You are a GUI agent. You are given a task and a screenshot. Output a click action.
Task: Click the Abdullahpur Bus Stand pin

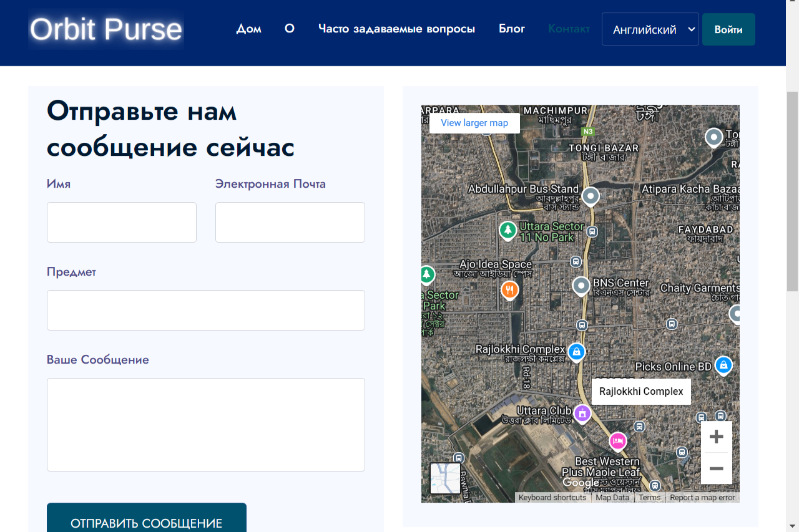click(x=591, y=196)
